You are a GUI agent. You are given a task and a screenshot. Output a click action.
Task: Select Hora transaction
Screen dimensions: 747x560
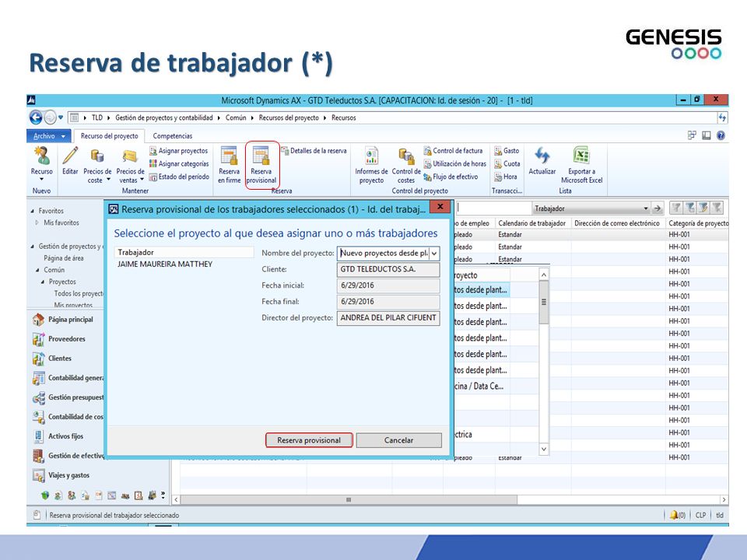(506, 177)
